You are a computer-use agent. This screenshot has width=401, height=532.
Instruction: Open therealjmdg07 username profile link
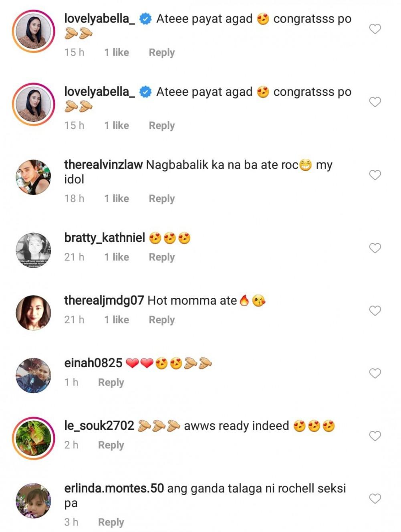point(104,300)
